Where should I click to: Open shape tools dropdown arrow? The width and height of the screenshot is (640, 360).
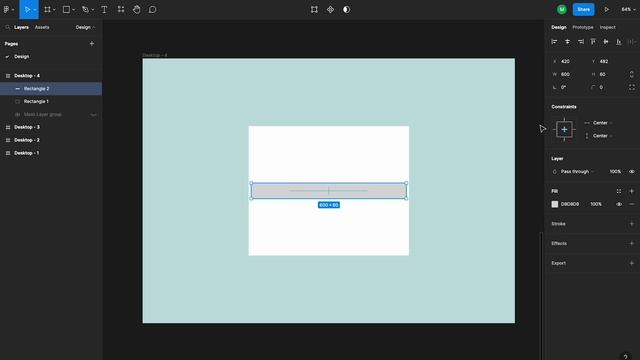[x=73, y=10]
